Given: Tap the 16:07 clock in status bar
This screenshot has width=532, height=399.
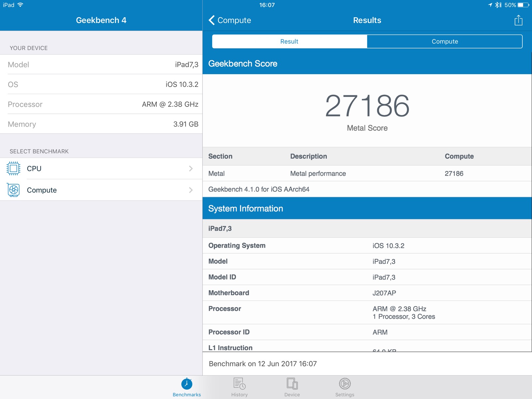Looking at the screenshot, I should coord(267,5).
